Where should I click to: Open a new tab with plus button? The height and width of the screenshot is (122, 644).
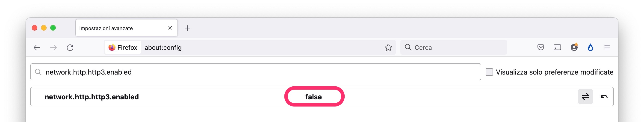(187, 28)
